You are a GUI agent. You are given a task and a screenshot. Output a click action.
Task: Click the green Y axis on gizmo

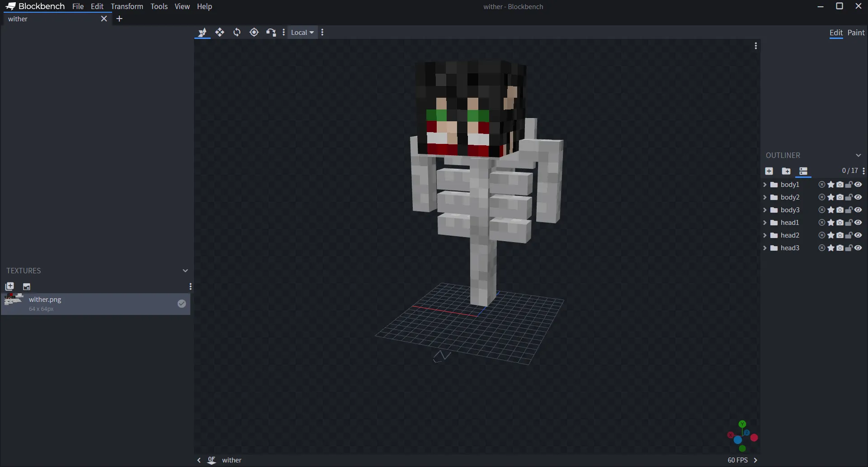pyautogui.click(x=742, y=424)
